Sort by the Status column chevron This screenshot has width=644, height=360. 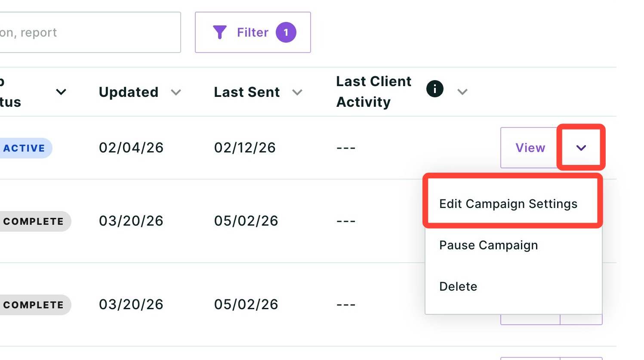[61, 92]
